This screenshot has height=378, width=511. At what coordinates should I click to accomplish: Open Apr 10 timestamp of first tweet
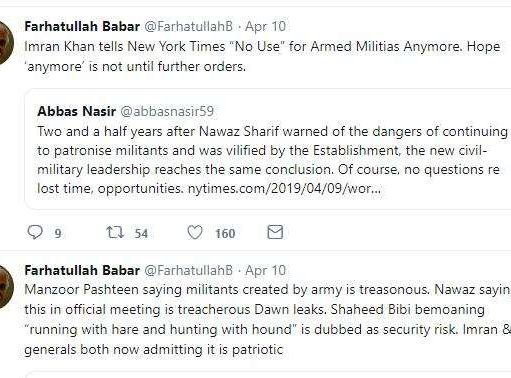265,26
